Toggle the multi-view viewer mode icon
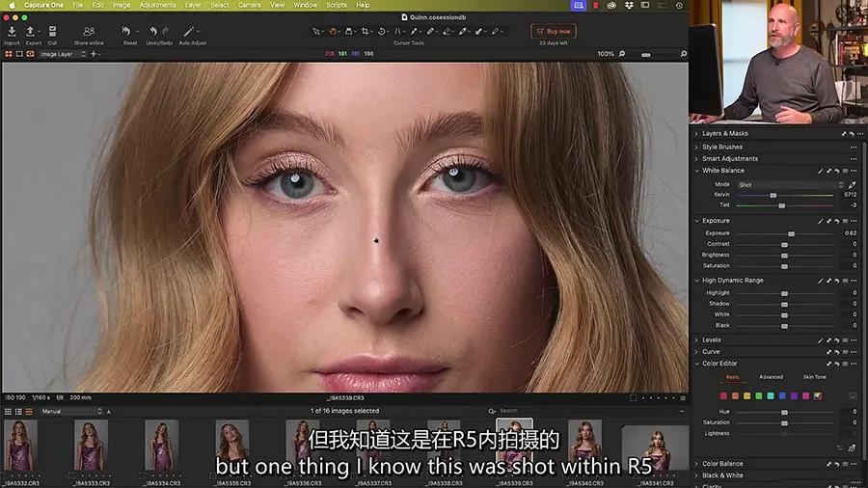Viewport: 868px width, 488px height. click(9, 54)
